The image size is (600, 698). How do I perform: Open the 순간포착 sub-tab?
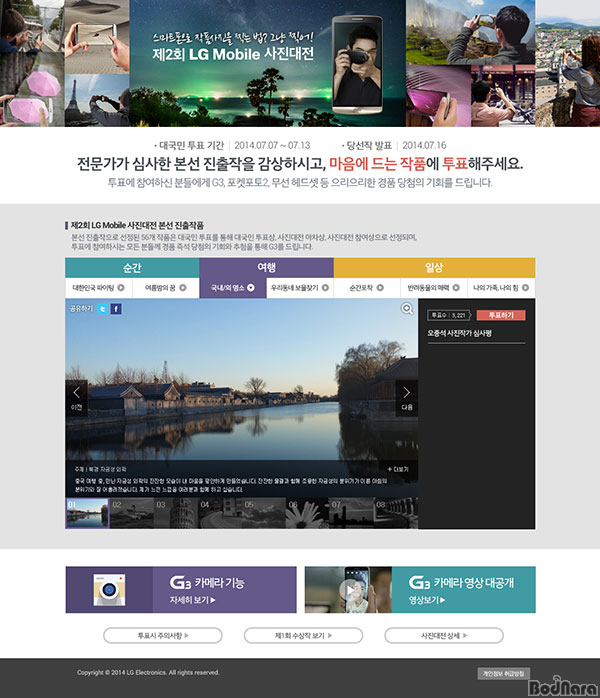tap(367, 288)
